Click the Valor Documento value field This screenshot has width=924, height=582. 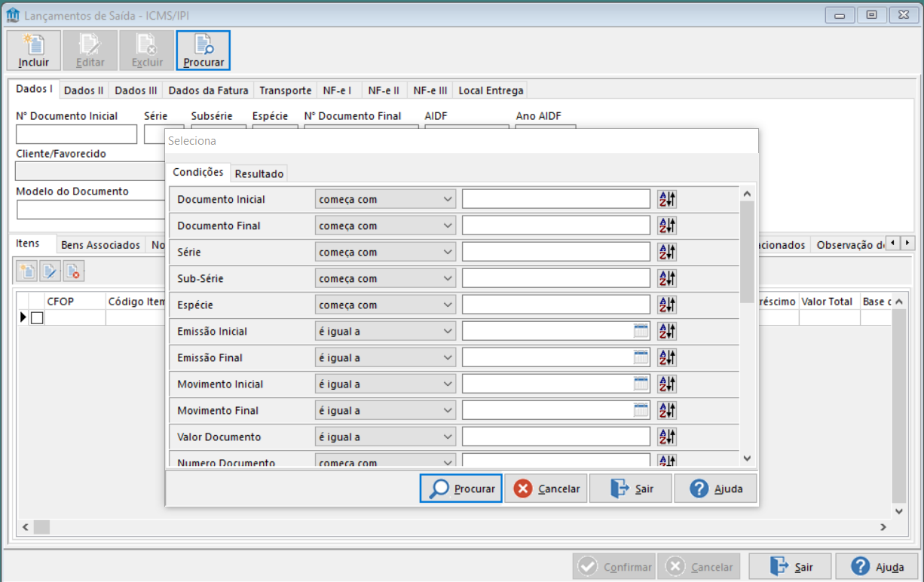point(556,436)
